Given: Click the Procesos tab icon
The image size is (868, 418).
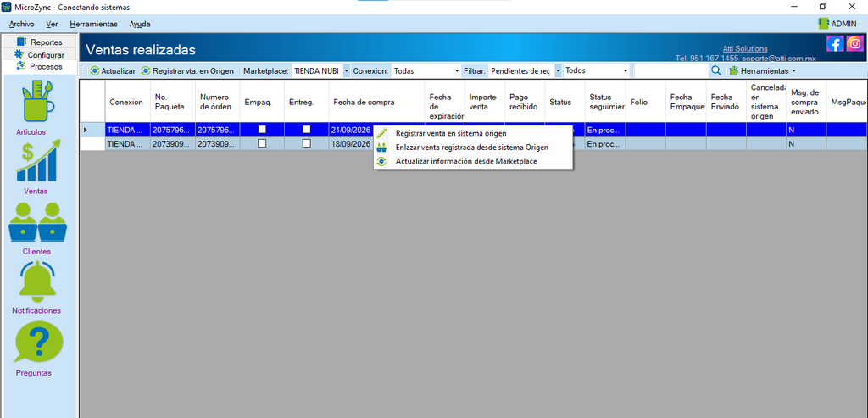Looking at the screenshot, I should point(21,66).
